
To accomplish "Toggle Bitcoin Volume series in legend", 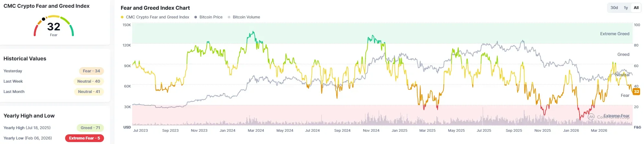I will [x=244, y=17].
